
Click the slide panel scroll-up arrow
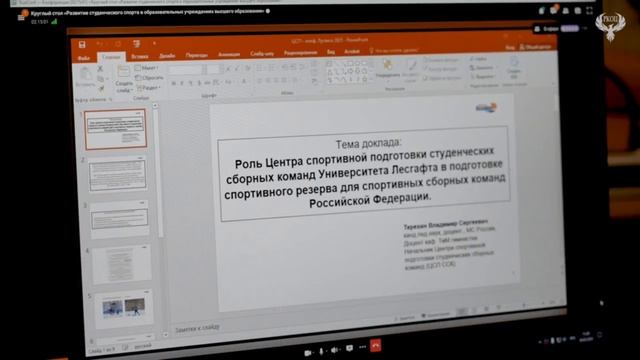[x=155, y=105]
